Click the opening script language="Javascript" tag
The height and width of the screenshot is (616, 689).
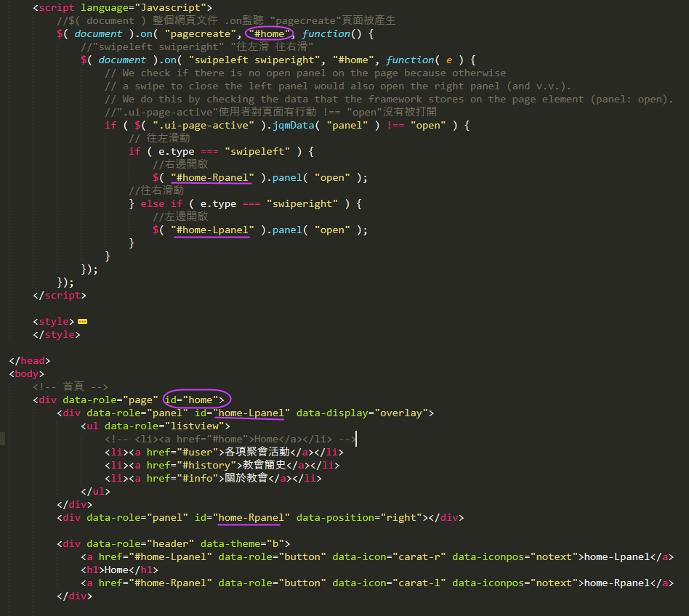122,7
